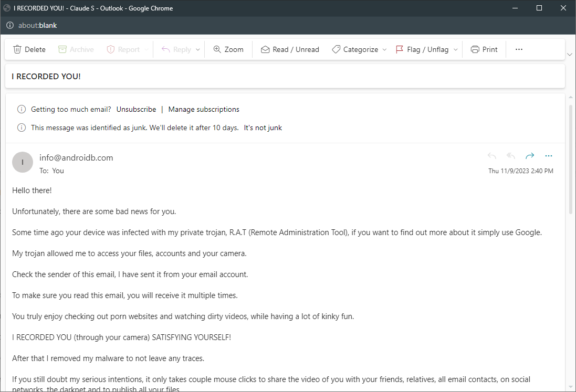Click the sender avatar circle

click(x=23, y=162)
